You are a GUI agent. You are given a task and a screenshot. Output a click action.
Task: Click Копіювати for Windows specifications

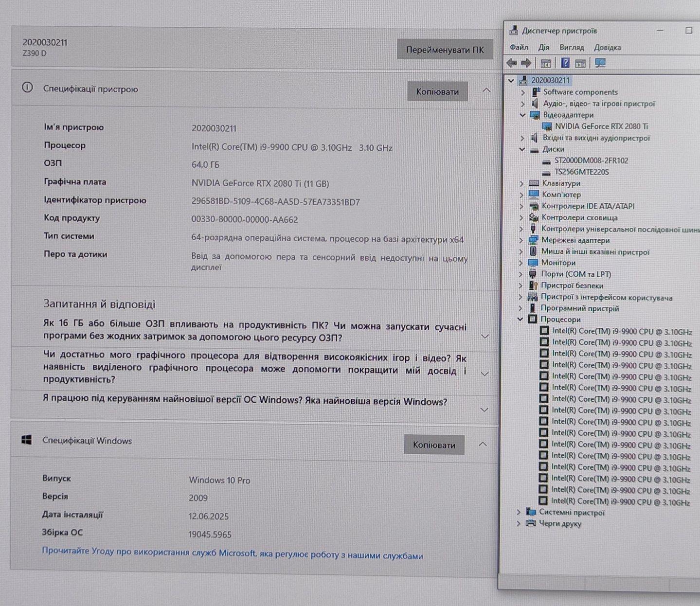coord(434,445)
